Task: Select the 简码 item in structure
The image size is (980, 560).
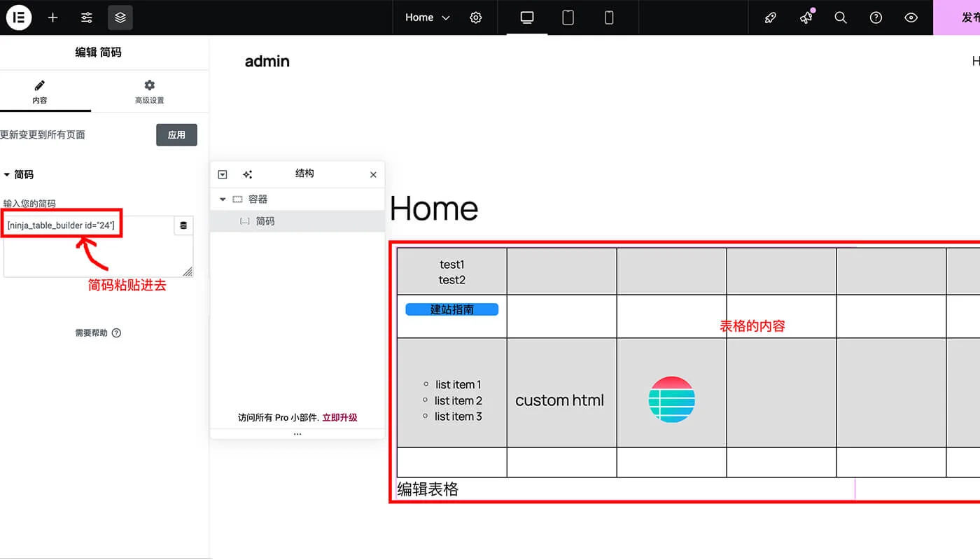Action: coord(265,221)
